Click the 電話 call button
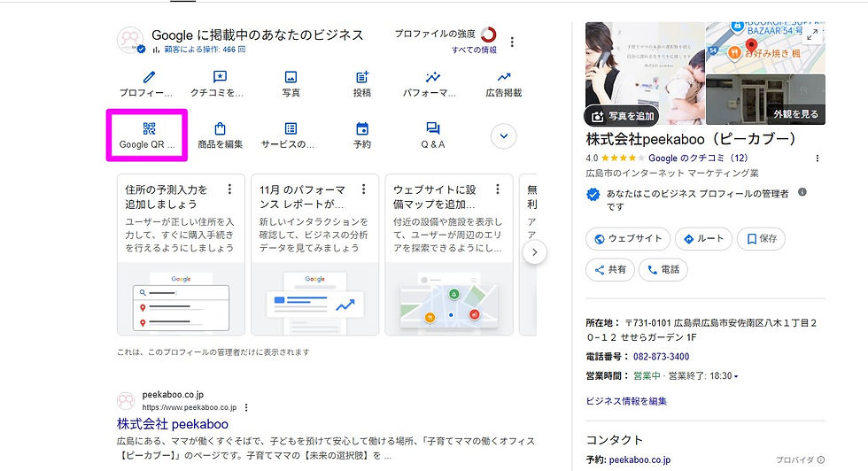 (x=663, y=269)
